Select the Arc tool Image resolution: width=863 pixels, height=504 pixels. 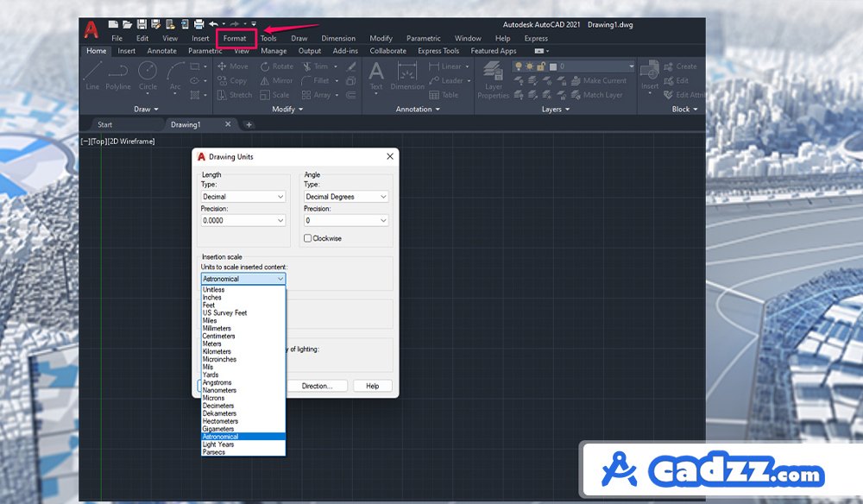coord(175,76)
